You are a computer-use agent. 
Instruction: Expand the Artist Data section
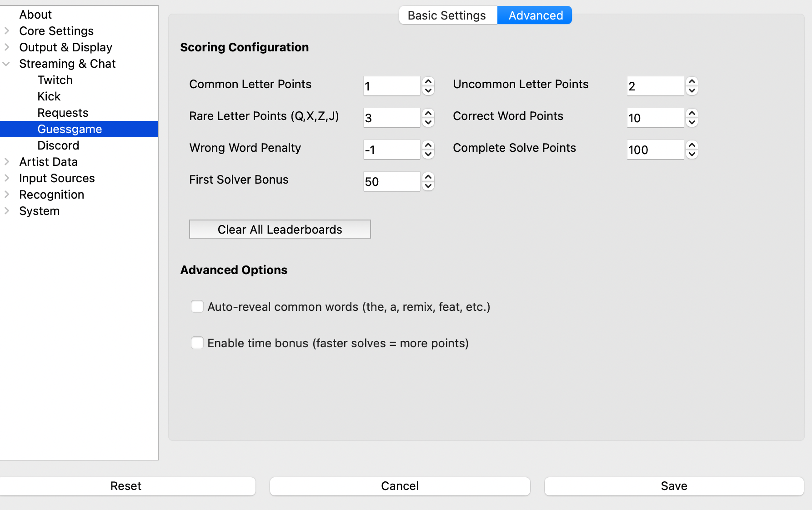coord(7,162)
